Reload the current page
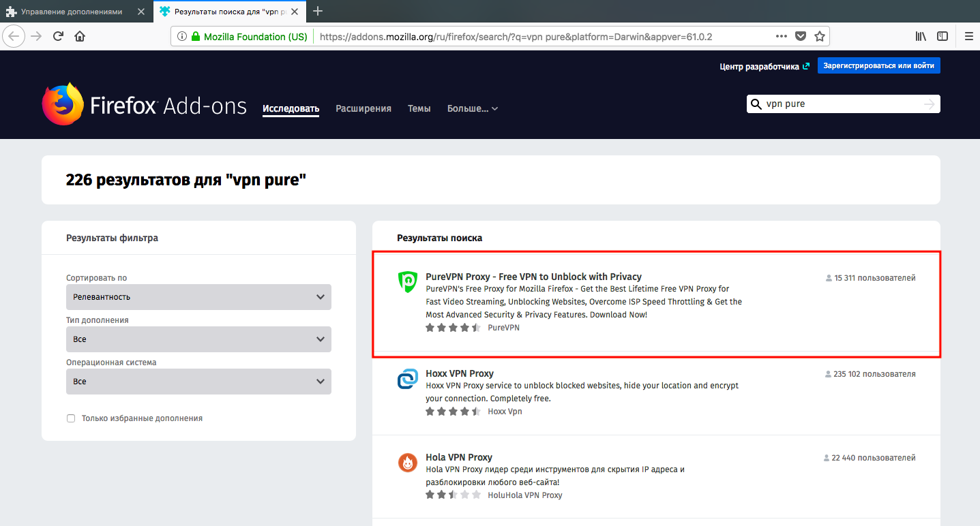Screen dimensions: 980x526 pyautogui.click(x=58, y=36)
